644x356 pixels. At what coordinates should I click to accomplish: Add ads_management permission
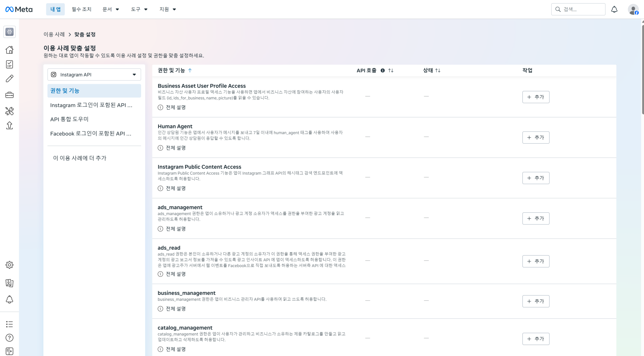[x=536, y=218]
